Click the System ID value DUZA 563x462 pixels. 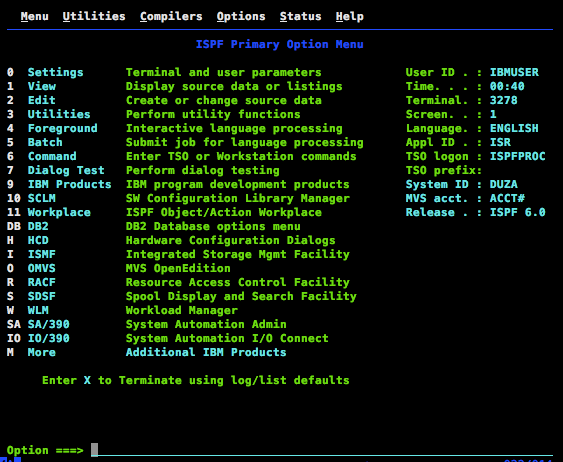coord(504,184)
